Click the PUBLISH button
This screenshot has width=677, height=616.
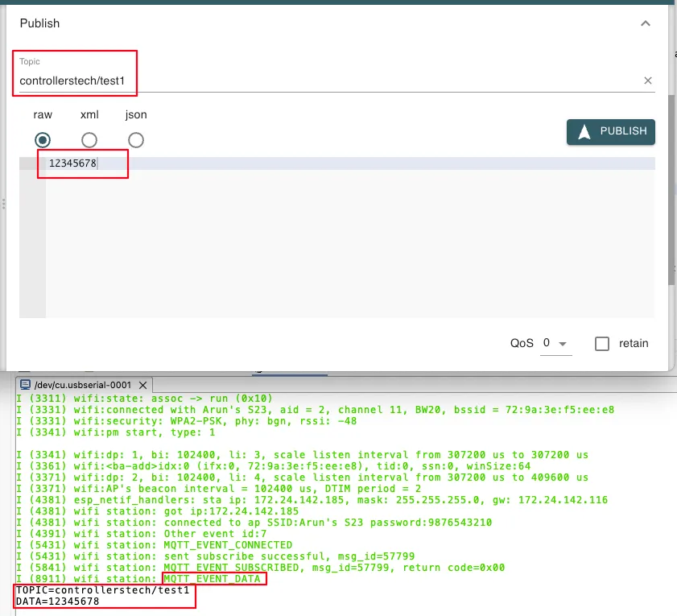pyautogui.click(x=610, y=132)
